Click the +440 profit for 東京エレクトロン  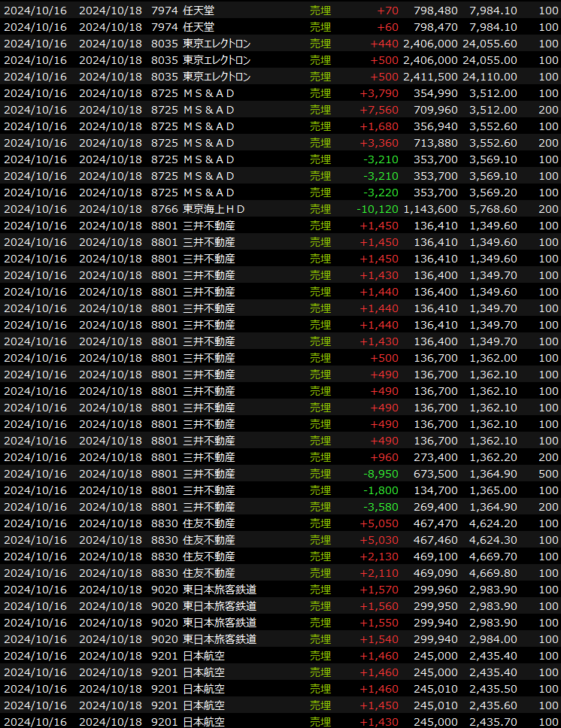coord(384,44)
